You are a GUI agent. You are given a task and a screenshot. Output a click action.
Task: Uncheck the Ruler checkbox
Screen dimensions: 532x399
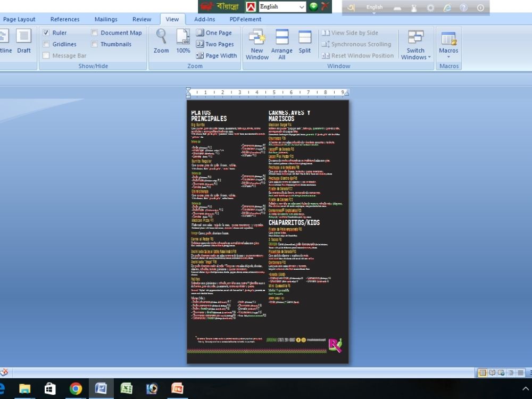tap(46, 32)
